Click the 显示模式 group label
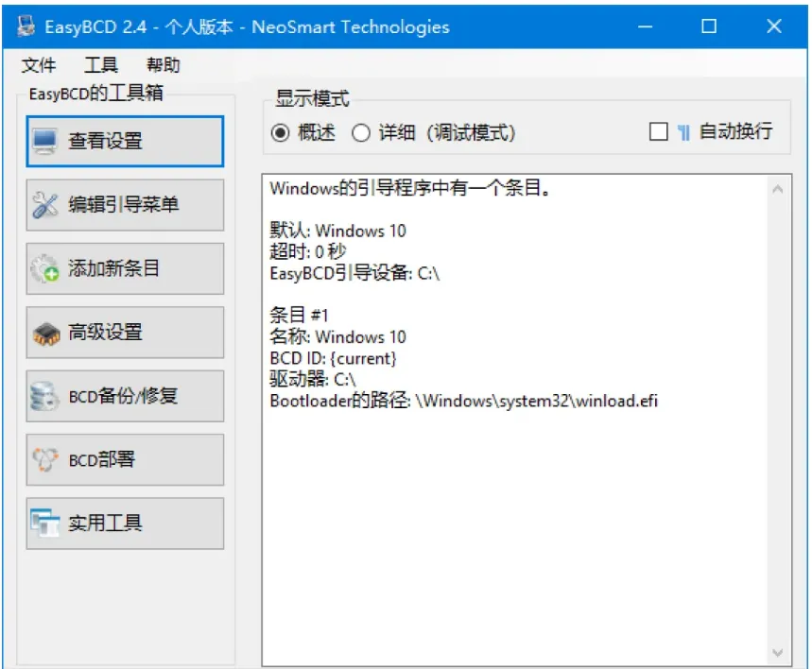 click(312, 98)
